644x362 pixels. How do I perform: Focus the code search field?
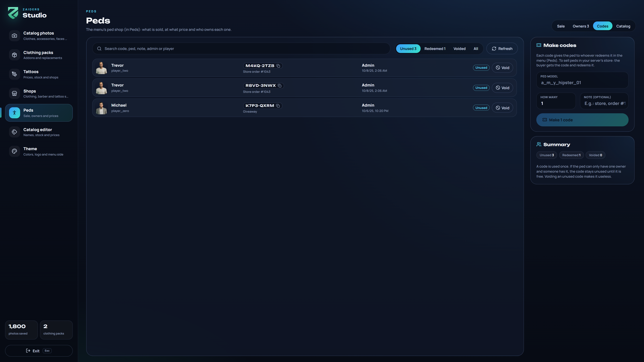point(241,49)
